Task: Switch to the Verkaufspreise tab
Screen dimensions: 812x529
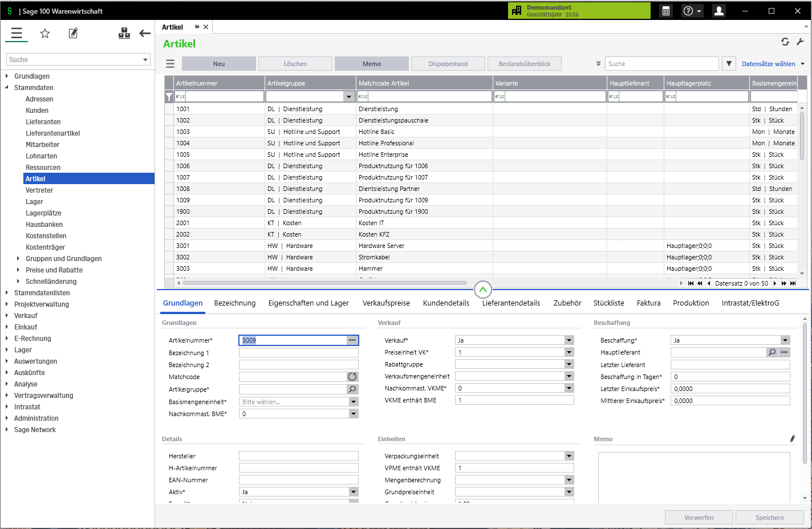Action: 386,303
